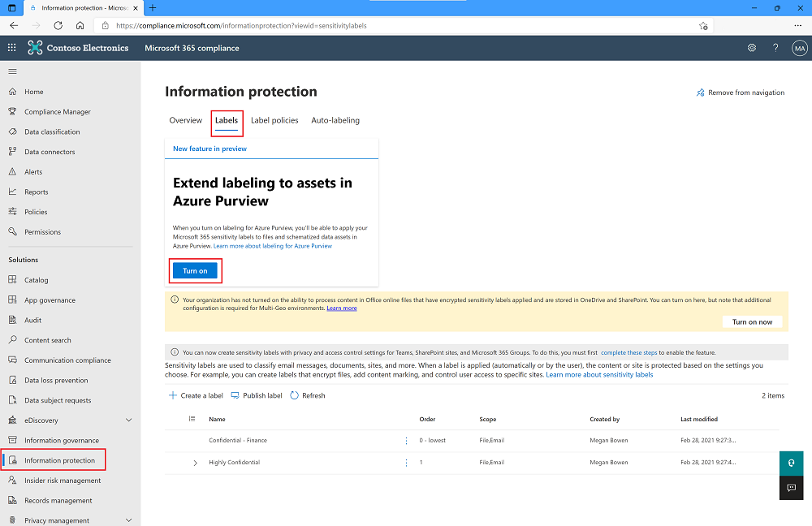Switch to the Label policies tab
Viewport: 812px width, 526px height.
click(274, 120)
